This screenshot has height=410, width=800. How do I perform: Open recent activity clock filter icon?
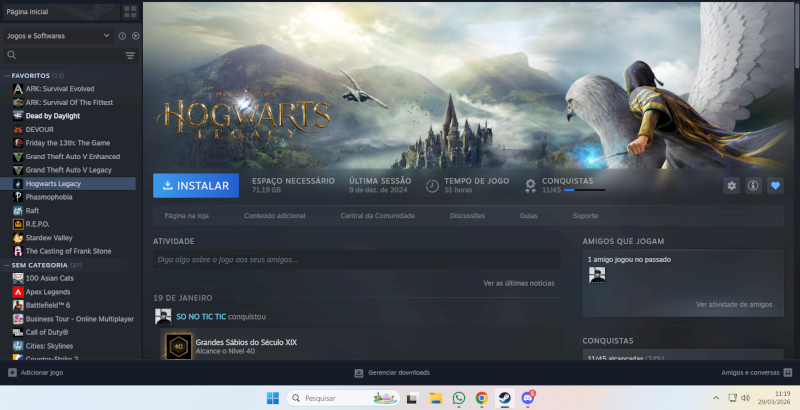tap(122, 36)
